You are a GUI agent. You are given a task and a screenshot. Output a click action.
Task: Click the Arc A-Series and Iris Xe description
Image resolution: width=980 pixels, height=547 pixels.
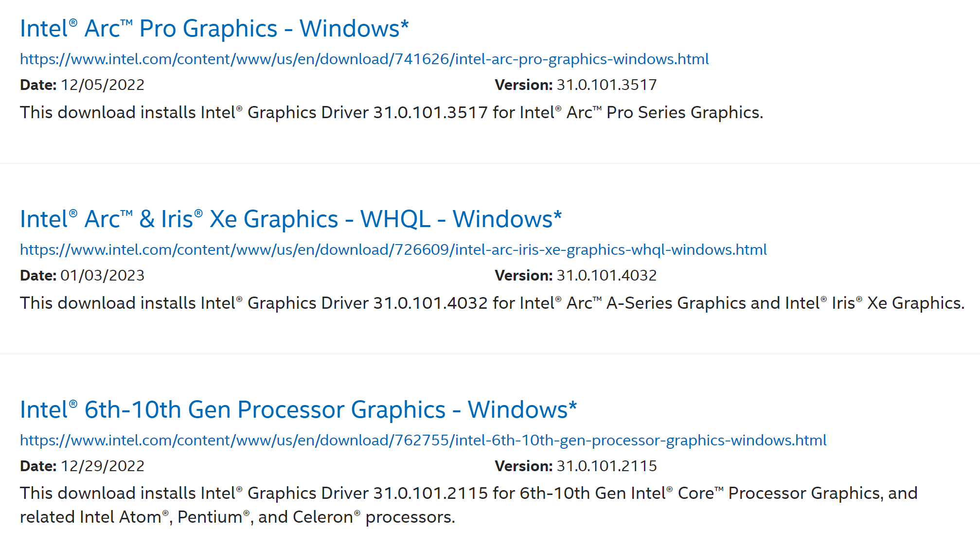(x=491, y=303)
